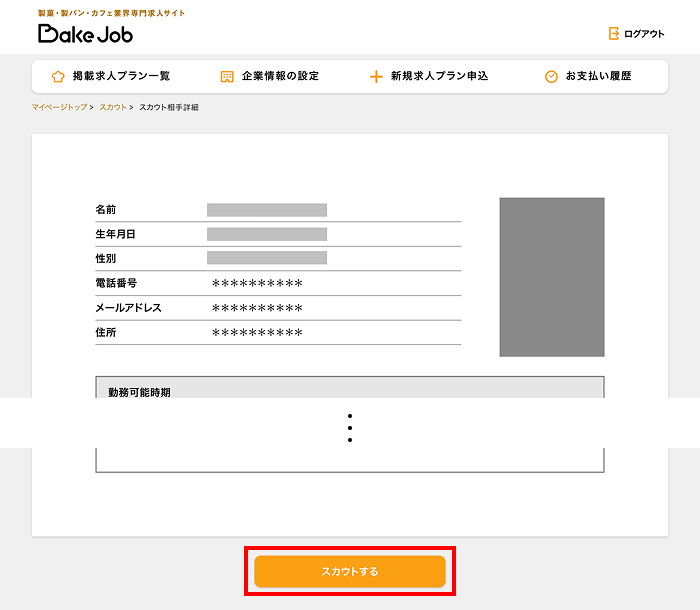Screen dimensions: 700x610
Task: Click the redacted 名前 value field
Action: click(267, 210)
